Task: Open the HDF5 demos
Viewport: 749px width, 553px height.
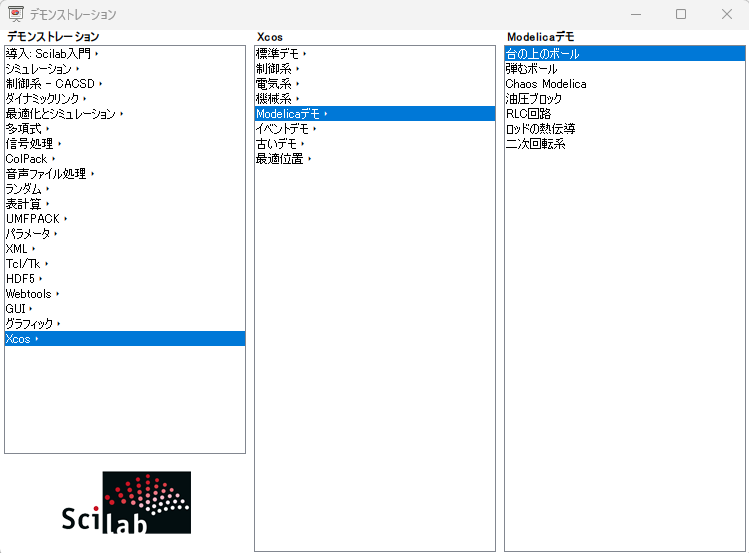Action: [125, 278]
